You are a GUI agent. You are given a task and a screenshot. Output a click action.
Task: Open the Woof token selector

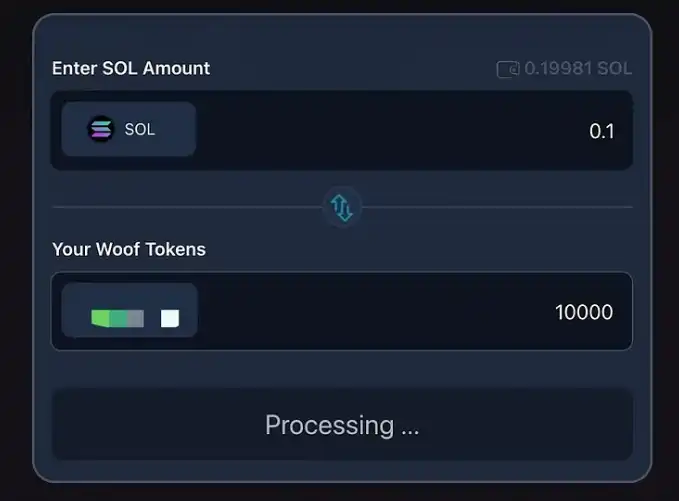point(130,311)
